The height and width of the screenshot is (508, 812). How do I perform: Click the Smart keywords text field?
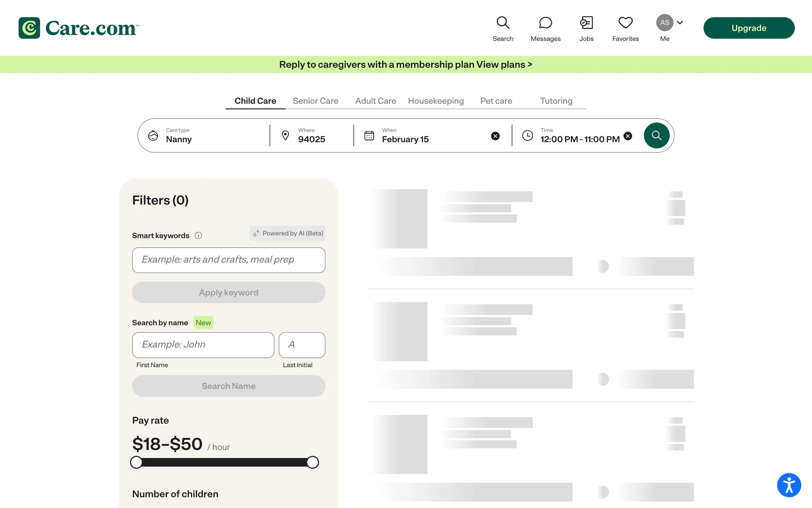pyautogui.click(x=228, y=260)
